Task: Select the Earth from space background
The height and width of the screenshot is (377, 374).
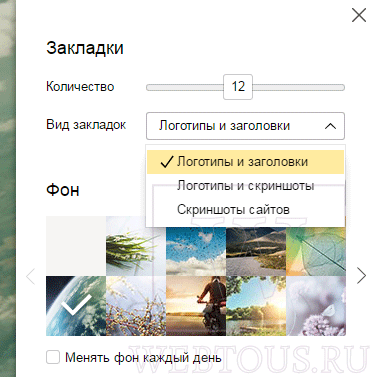Action: 76,306
